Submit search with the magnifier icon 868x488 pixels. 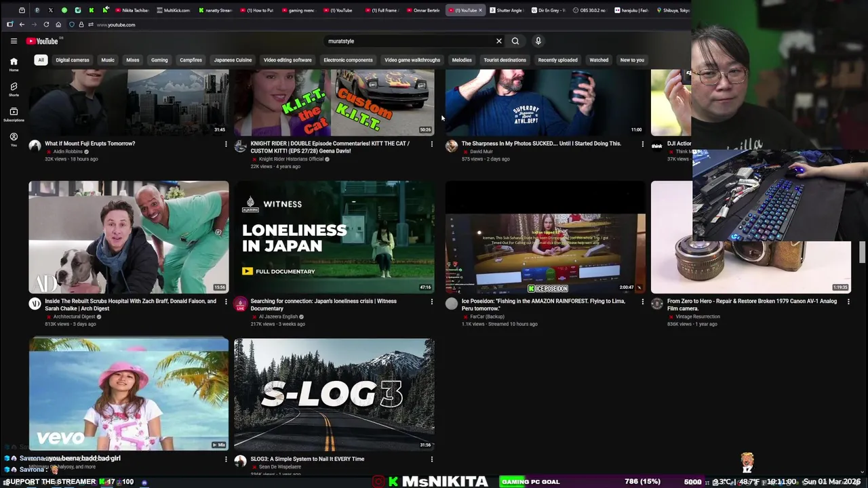pos(515,41)
